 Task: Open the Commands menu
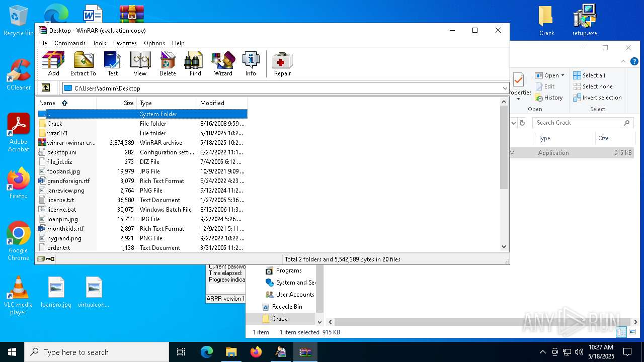[69, 43]
